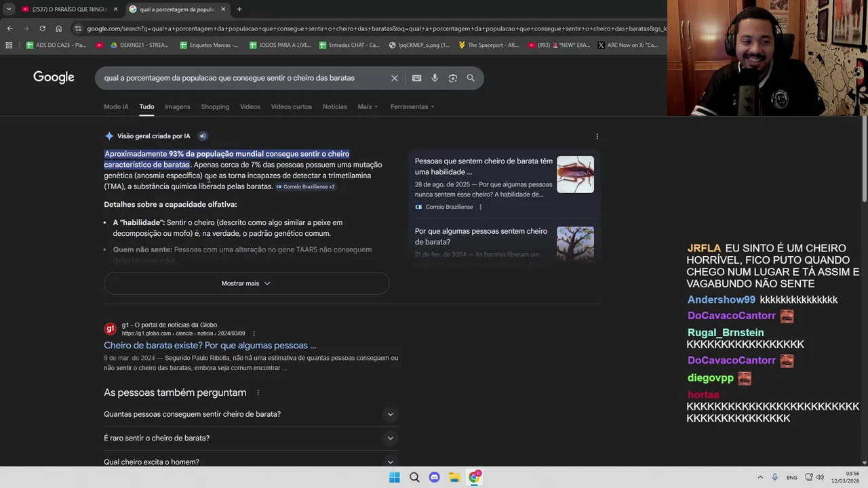Viewport: 868px width, 488px height.
Task: Close the Google search results tab
Action: pos(223,9)
